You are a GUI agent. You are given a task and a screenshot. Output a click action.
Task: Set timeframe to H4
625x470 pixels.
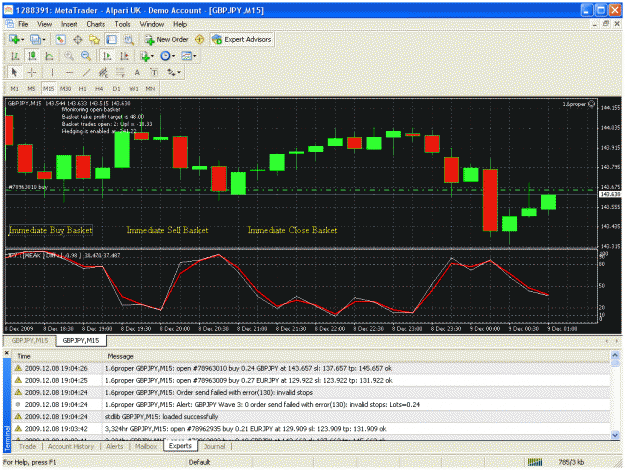tap(99, 89)
